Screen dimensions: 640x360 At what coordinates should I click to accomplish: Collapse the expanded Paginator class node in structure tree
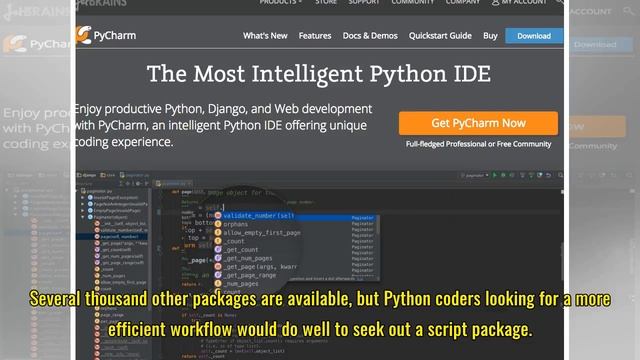(83, 217)
